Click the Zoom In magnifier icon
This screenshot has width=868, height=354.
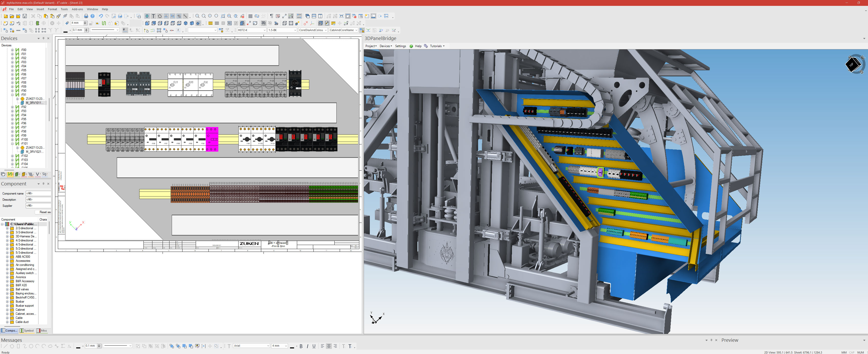[198, 16]
